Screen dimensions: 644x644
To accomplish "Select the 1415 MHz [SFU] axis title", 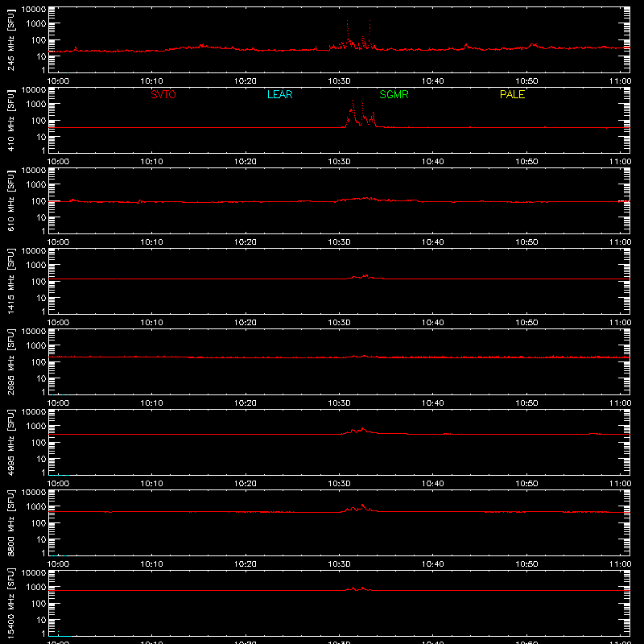I will click(x=11, y=281).
